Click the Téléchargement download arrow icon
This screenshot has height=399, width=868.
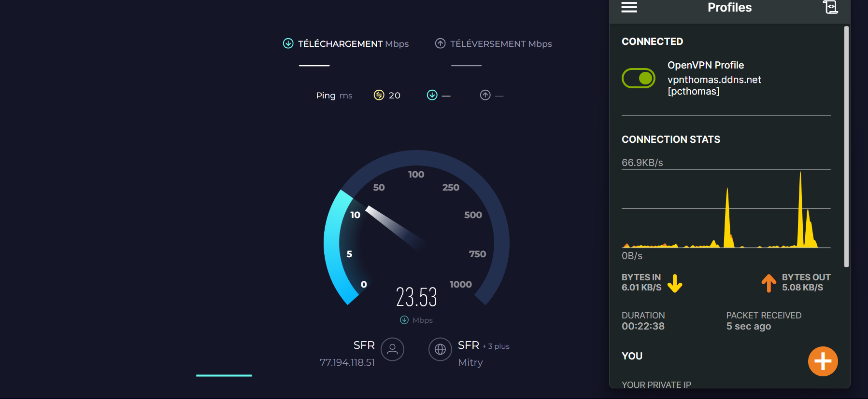click(288, 43)
